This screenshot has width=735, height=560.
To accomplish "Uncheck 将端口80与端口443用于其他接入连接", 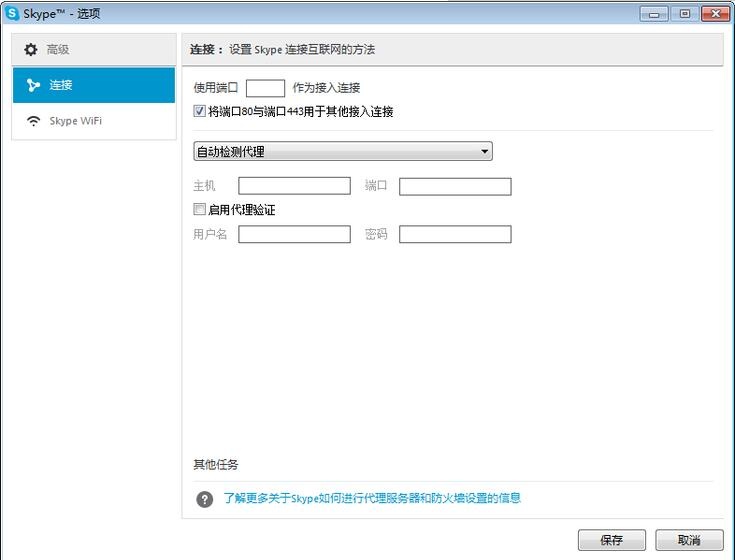I will [199, 111].
